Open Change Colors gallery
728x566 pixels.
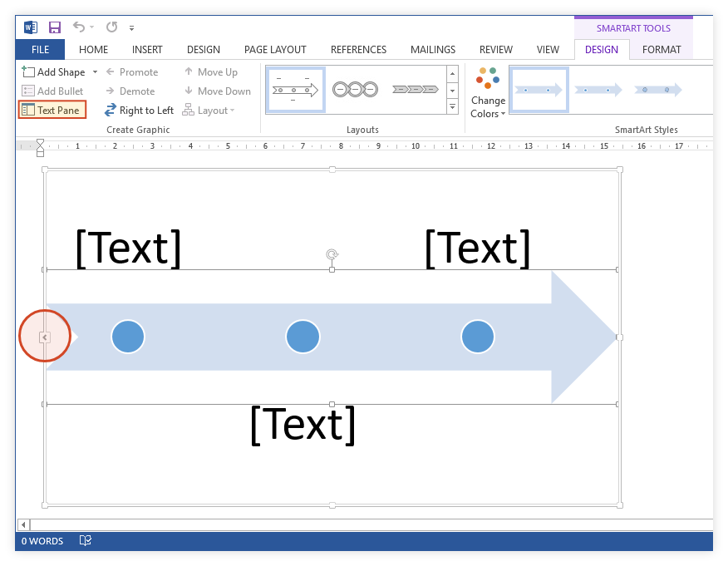coord(488,89)
